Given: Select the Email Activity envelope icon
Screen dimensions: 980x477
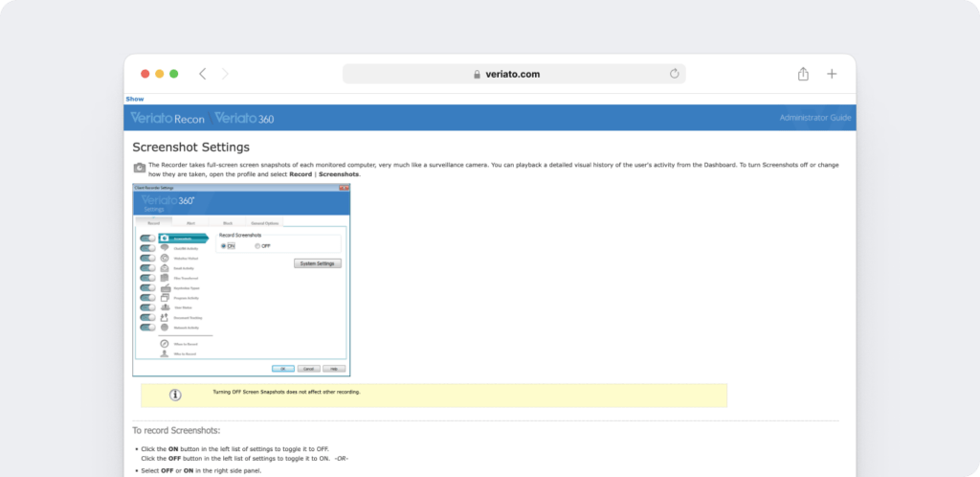Looking at the screenshot, I should [x=165, y=268].
